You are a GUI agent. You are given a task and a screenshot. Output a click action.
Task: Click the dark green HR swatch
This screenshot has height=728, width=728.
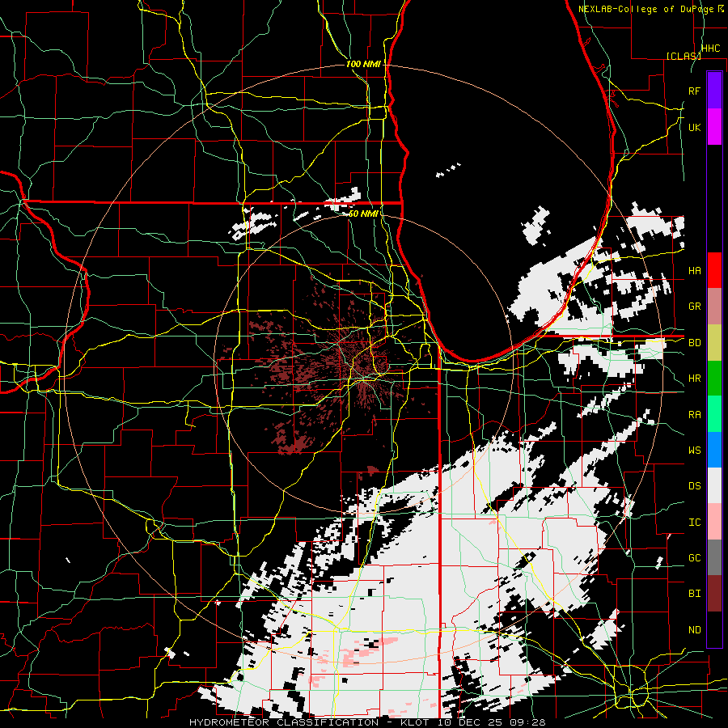tap(714, 378)
